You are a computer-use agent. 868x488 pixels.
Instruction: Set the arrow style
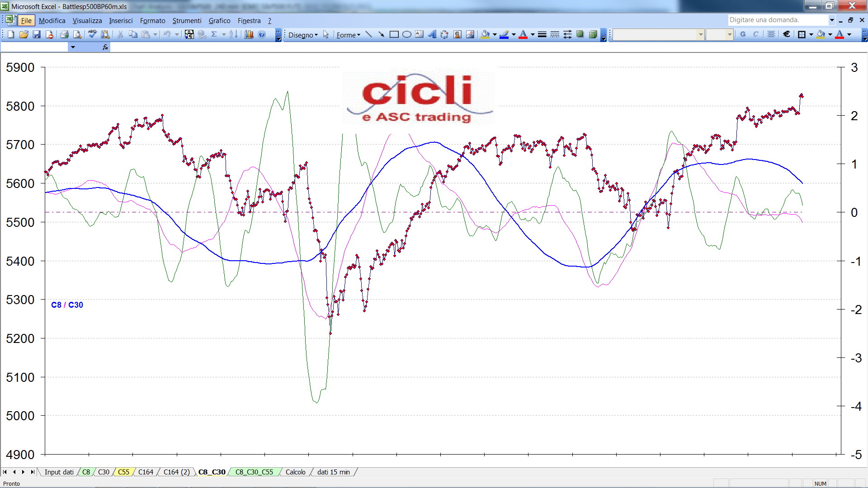tap(567, 35)
